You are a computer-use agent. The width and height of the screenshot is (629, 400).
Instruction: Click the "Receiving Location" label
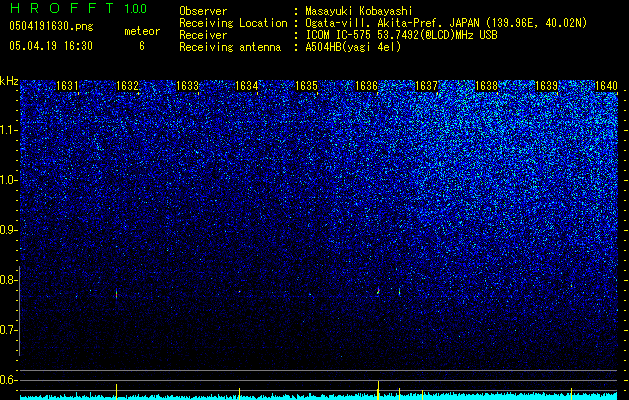click(x=233, y=23)
